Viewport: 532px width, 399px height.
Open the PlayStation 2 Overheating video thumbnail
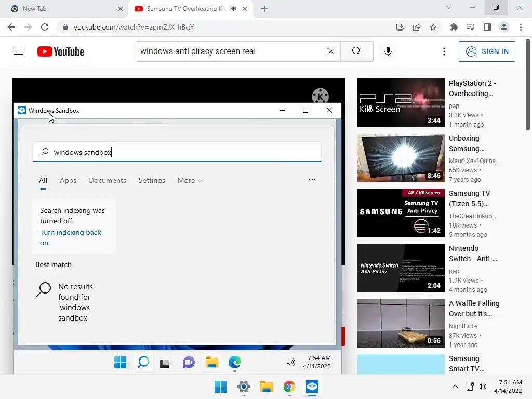(401, 103)
